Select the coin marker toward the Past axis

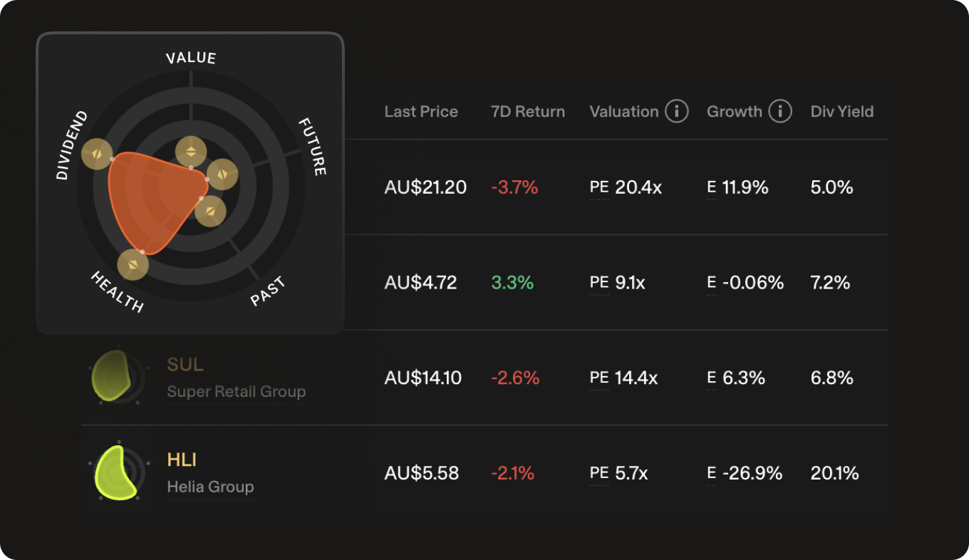click(x=210, y=211)
